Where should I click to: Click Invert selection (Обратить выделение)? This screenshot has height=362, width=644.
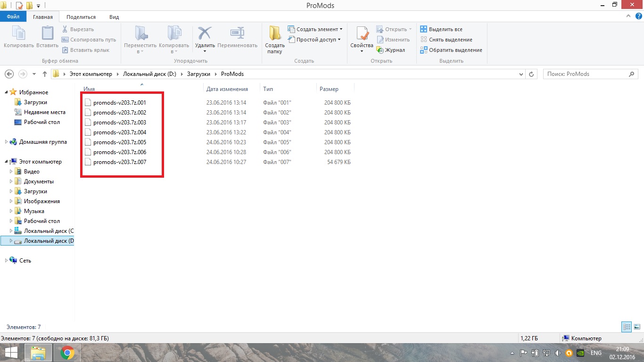451,50
